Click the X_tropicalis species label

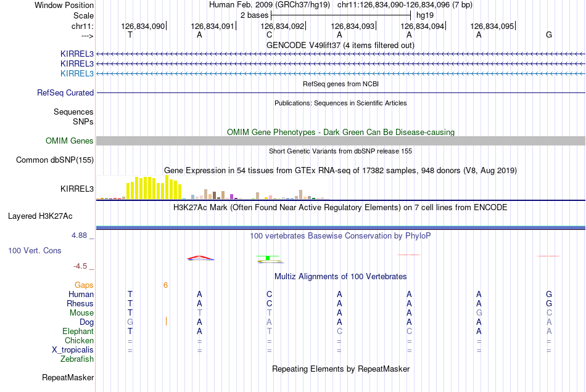click(73, 350)
